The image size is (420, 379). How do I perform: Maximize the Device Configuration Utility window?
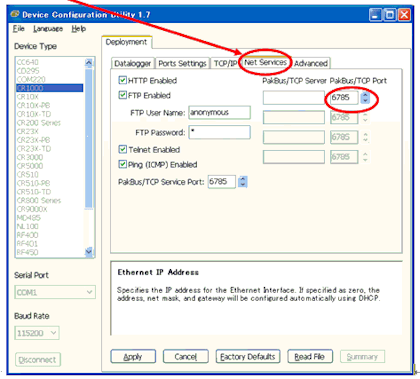[390, 15]
